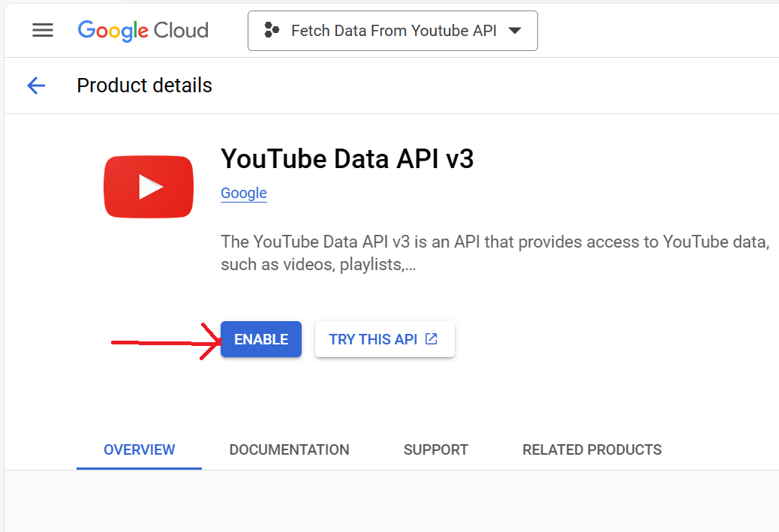View the Related Products tab
Screen dimensions: 779x532
[591, 449]
